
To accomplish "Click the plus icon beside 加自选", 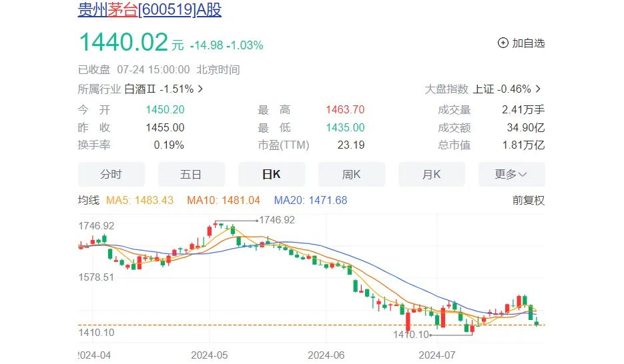I will coord(503,43).
